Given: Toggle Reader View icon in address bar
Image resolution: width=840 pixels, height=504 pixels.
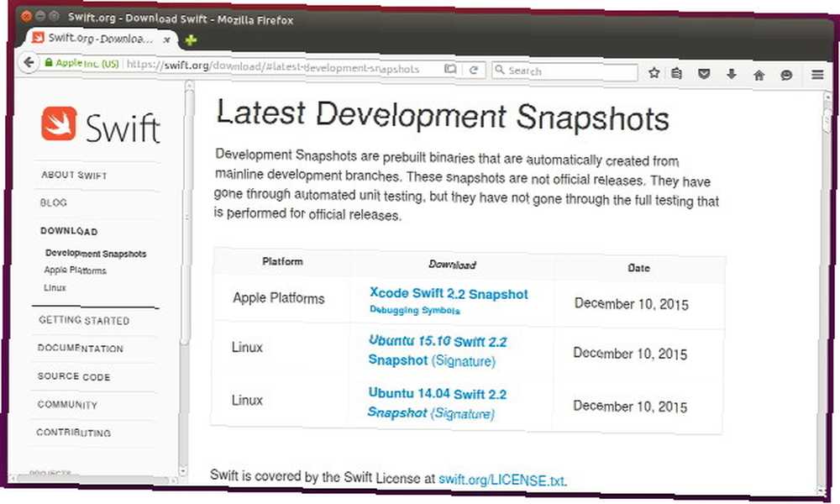Looking at the screenshot, I should click(450, 69).
